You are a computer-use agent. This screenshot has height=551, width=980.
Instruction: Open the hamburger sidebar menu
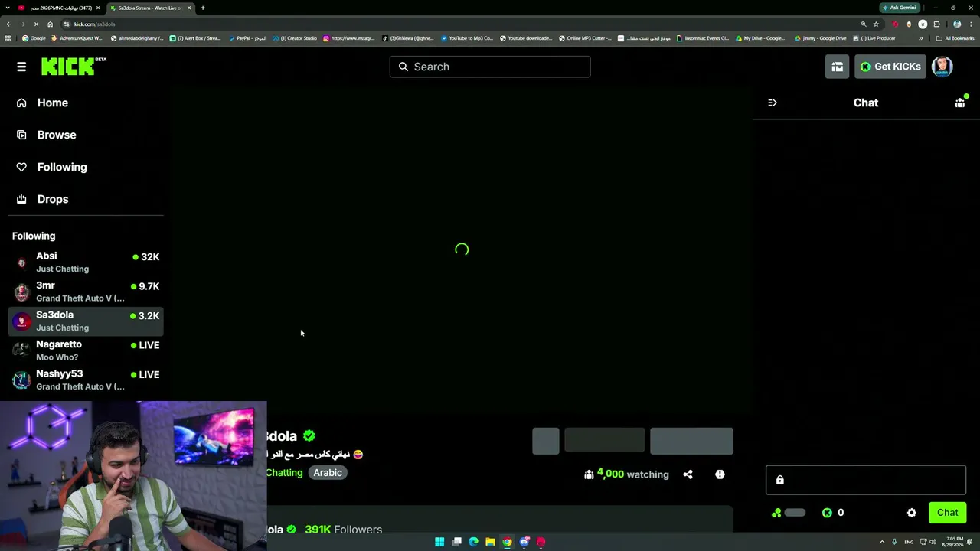(21, 67)
